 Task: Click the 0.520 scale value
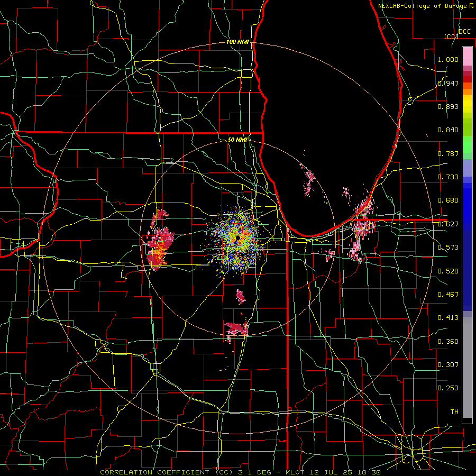coord(448,271)
